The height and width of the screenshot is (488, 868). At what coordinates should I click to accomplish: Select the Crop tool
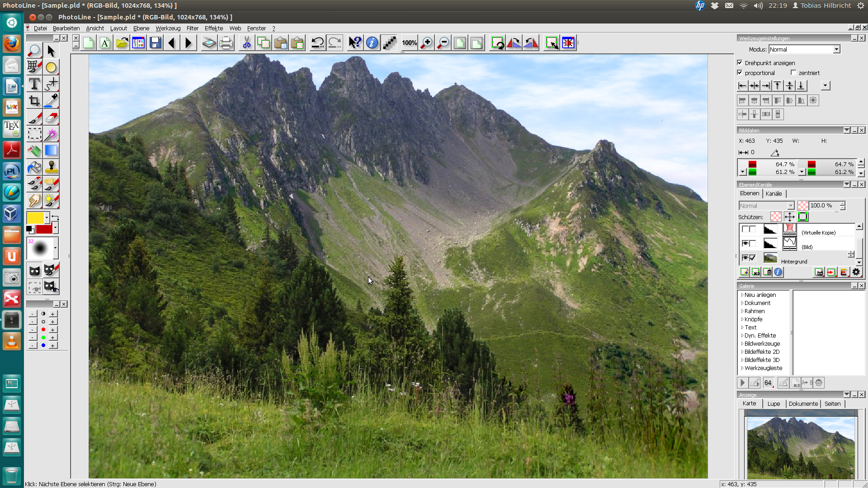coord(34,101)
